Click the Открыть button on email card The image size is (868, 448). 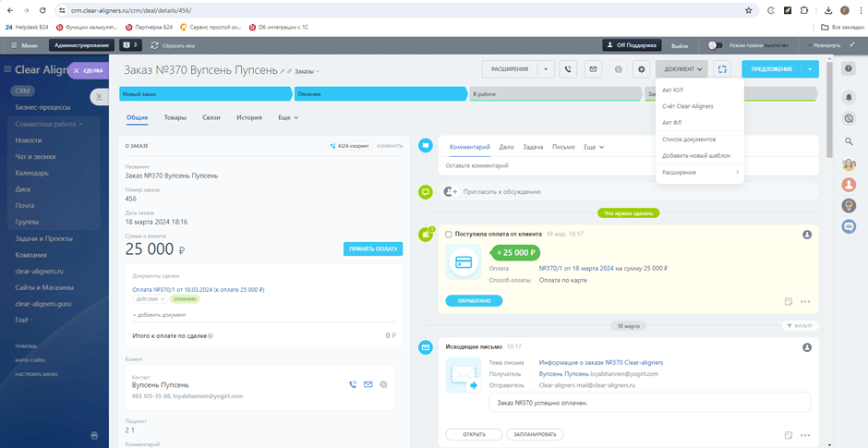click(x=474, y=434)
